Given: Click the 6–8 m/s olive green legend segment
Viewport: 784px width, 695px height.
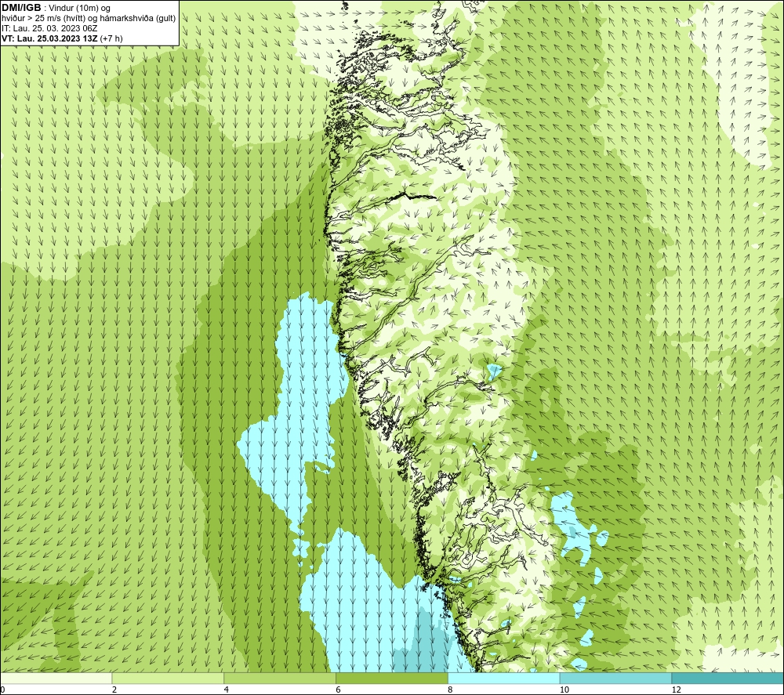Looking at the screenshot, I should point(392,679).
